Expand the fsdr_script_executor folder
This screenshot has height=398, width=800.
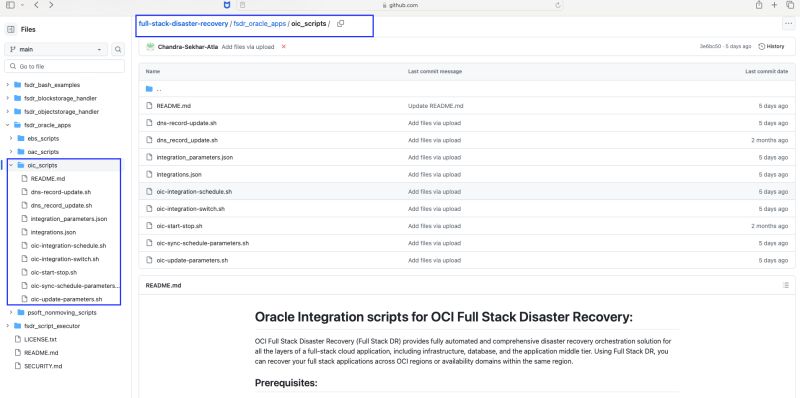pyautogui.click(x=8, y=326)
